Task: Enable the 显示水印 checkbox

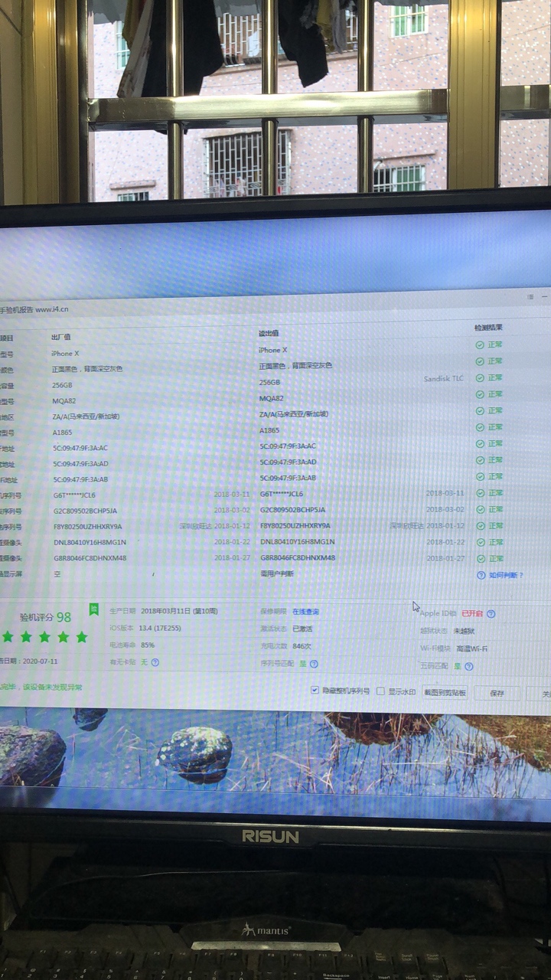Action: point(381,691)
